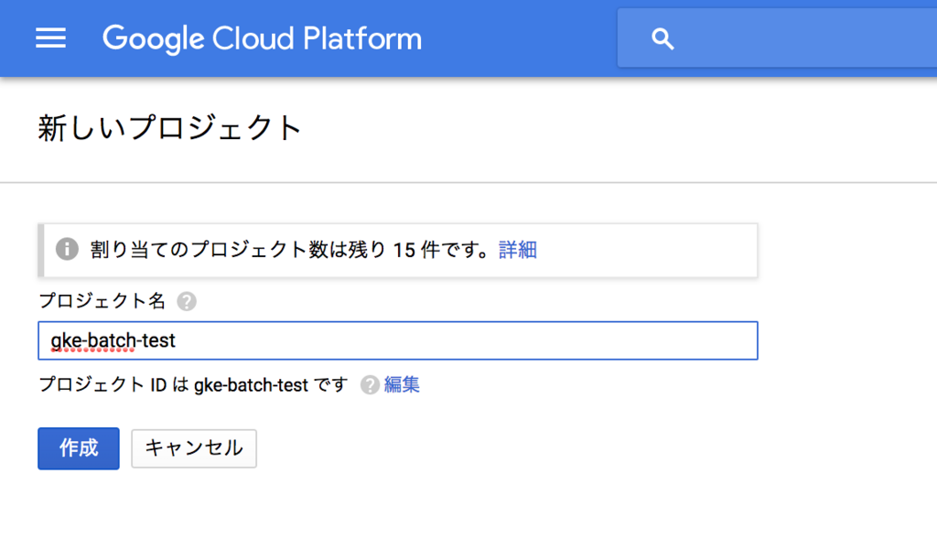The image size is (937, 560).
Task: Click the search bar field
Action: click(777, 38)
